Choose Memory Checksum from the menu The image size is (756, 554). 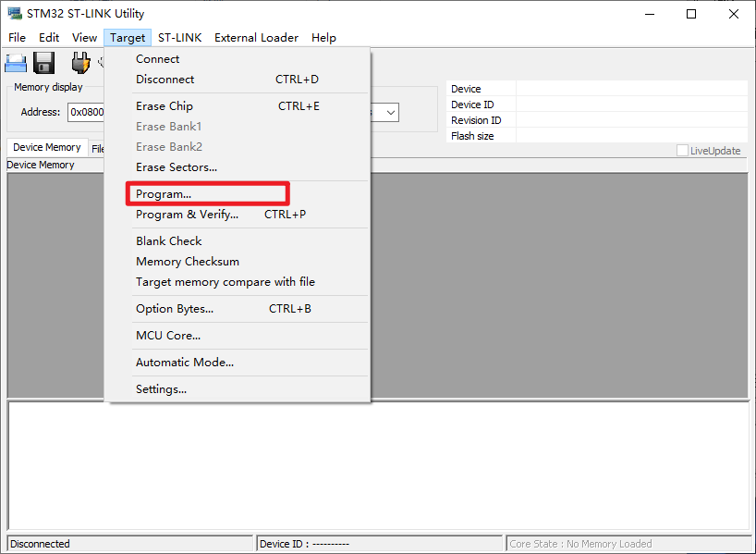click(238, 261)
